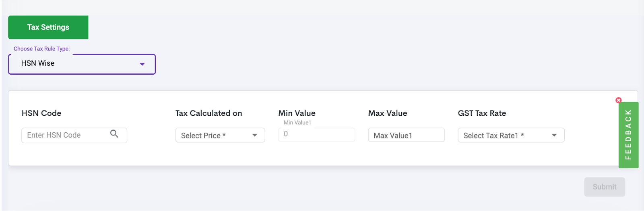Click the Min Value column heading
The width and height of the screenshot is (644, 211).
[297, 113]
